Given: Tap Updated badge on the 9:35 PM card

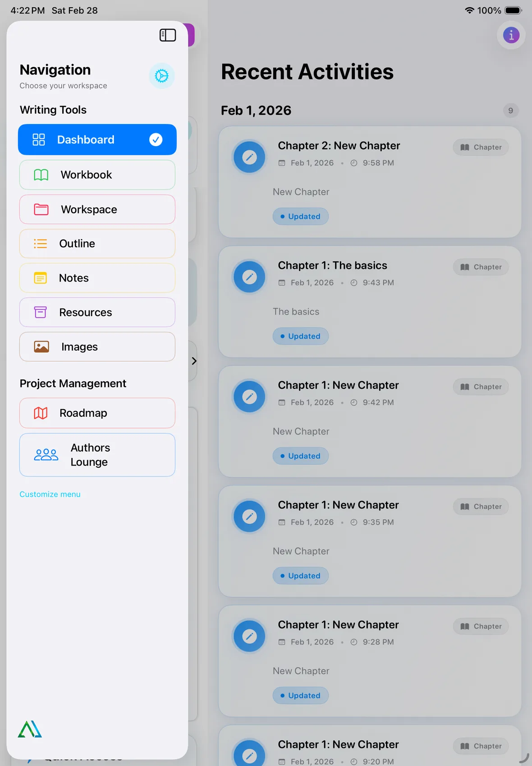Looking at the screenshot, I should click(301, 576).
